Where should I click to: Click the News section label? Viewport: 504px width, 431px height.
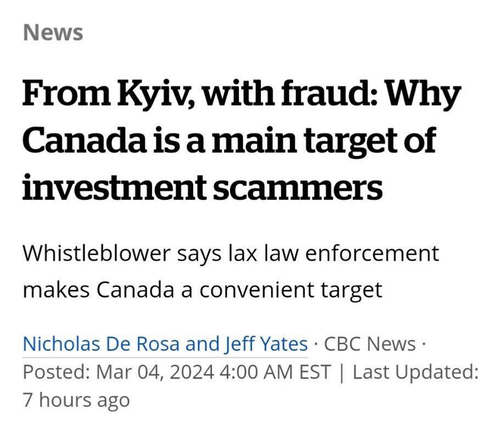53,32
